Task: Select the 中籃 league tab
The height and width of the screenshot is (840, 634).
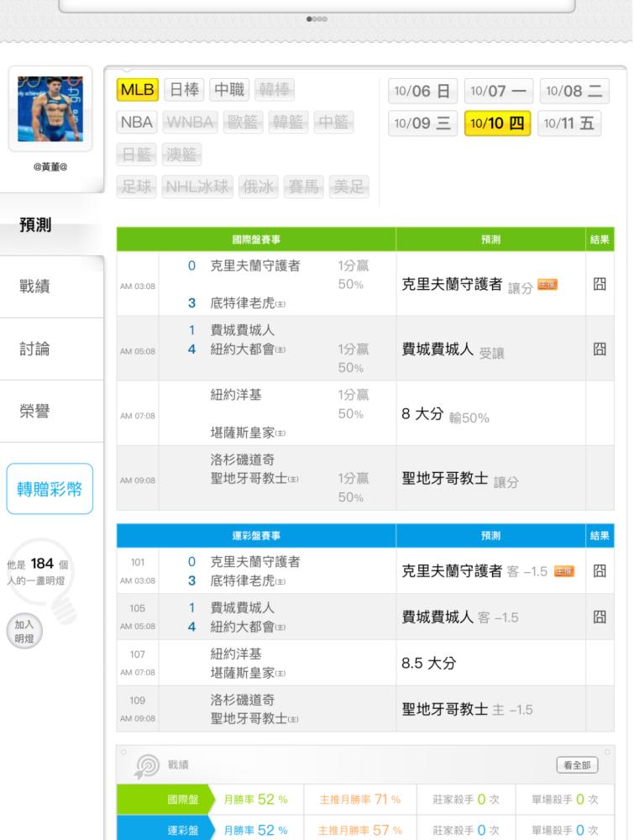Action: pyautogui.click(x=333, y=122)
